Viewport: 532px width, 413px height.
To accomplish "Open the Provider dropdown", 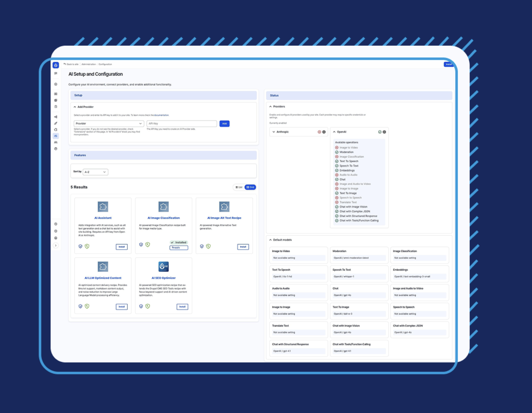I will [x=108, y=124].
